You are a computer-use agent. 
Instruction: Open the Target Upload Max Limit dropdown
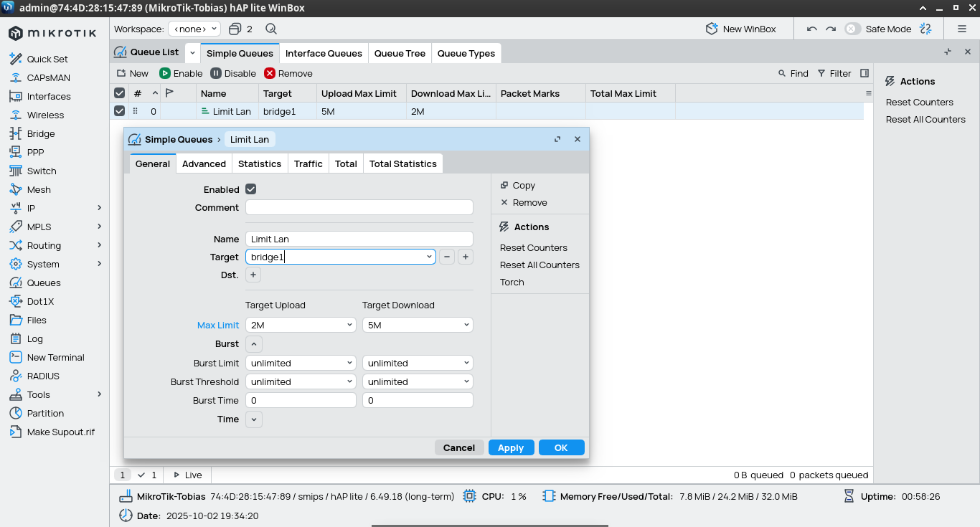tap(301, 325)
